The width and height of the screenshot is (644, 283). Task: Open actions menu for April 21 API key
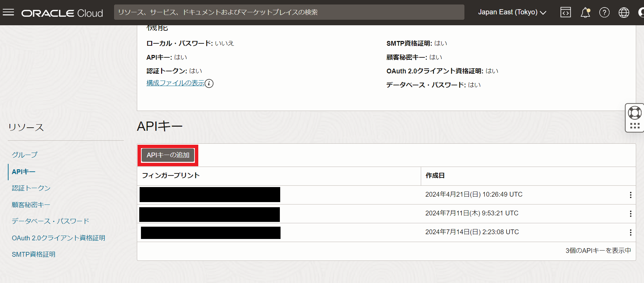pos(630,195)
